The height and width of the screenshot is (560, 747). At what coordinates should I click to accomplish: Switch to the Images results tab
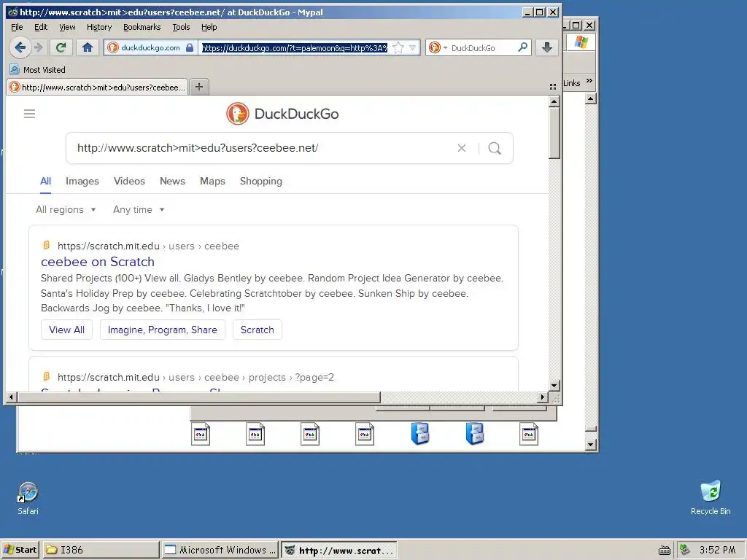coord(82,181)
